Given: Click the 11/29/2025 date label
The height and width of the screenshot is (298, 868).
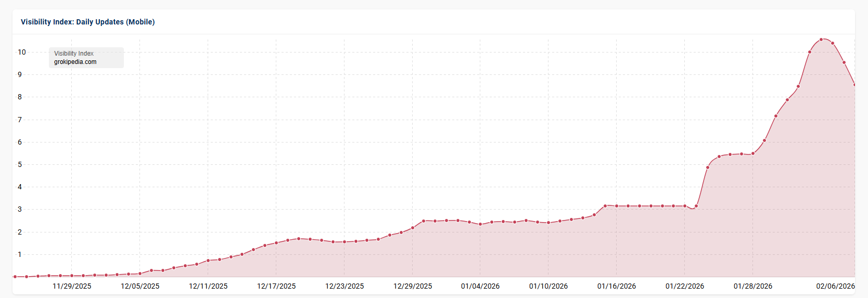Looking at the screenshot, I should click(72, 286).
